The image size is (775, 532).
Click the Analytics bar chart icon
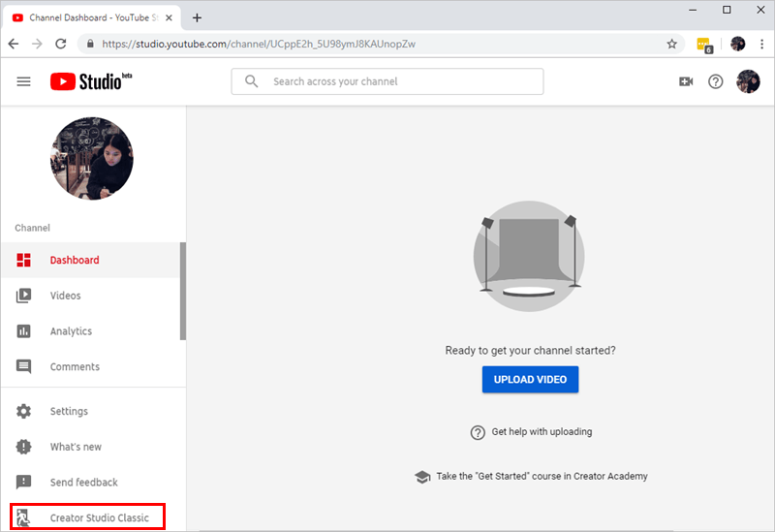(23, 330)
